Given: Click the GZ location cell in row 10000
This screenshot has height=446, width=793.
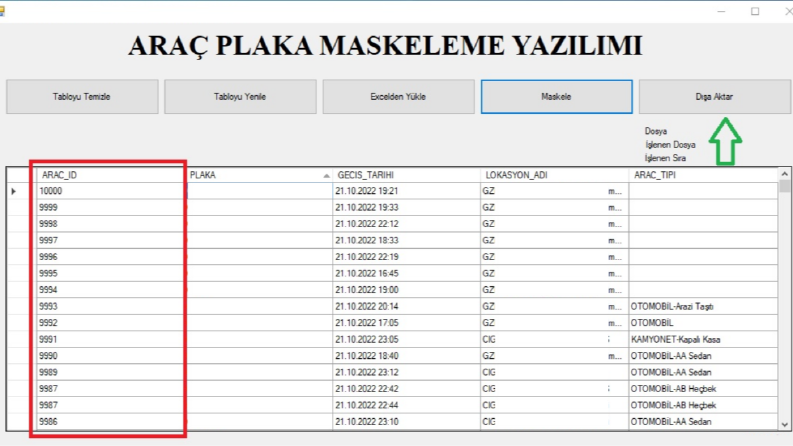Looking at the screenshot, I should click(554, 191).
